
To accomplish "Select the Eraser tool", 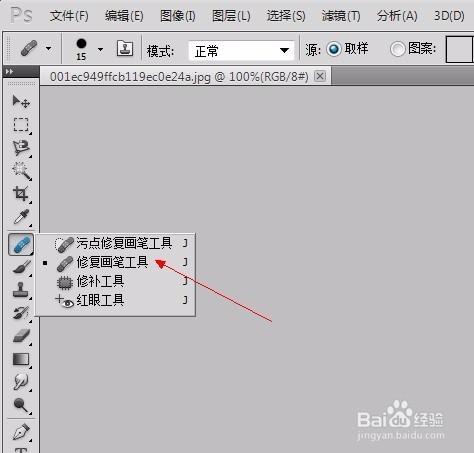I will click(x=21, y=336).
